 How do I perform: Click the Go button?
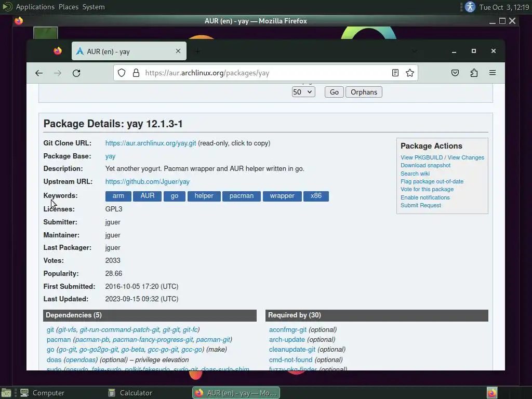pyautogui.click(x=334, y=92)
